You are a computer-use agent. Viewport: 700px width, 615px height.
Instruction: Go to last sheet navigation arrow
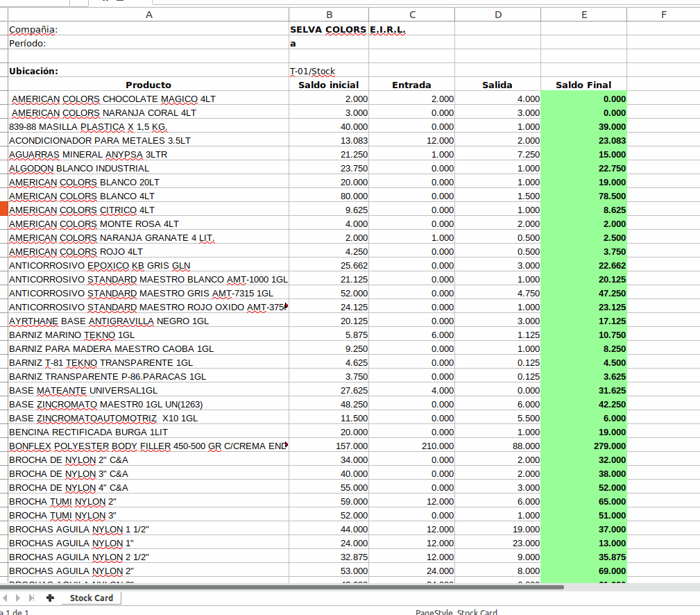[x=31, y=598]
